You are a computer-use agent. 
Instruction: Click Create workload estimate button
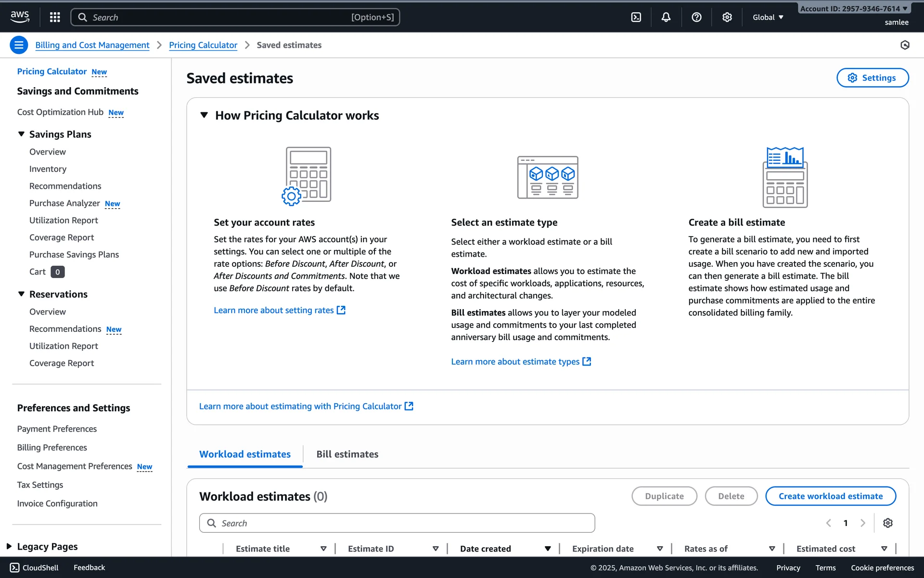[830, 496]
